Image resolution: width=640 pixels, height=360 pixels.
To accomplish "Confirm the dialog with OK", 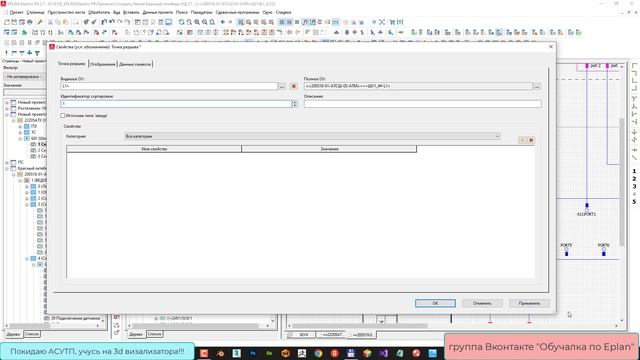I will (x=435, y=303).
